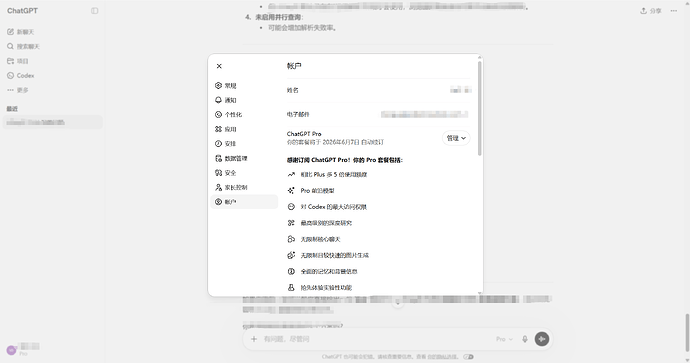
Task: Open the recent chat under 最近
Action: (x=52, y=122)
